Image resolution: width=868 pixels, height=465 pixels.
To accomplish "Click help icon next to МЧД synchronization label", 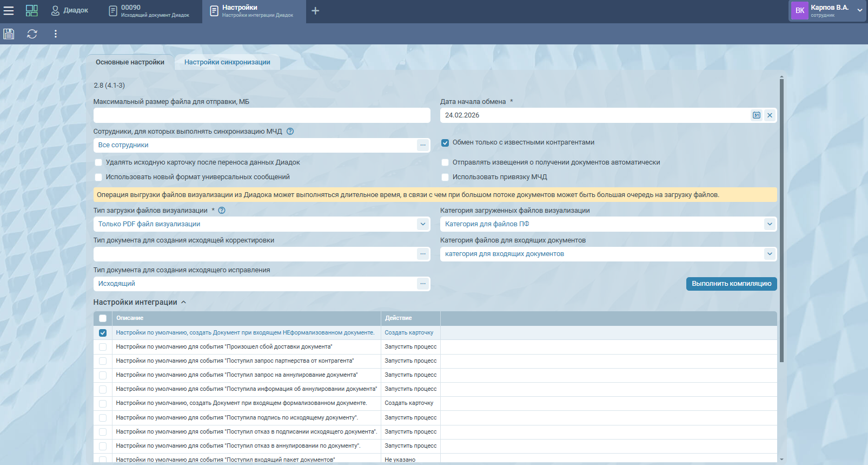I will click(290, 132).
